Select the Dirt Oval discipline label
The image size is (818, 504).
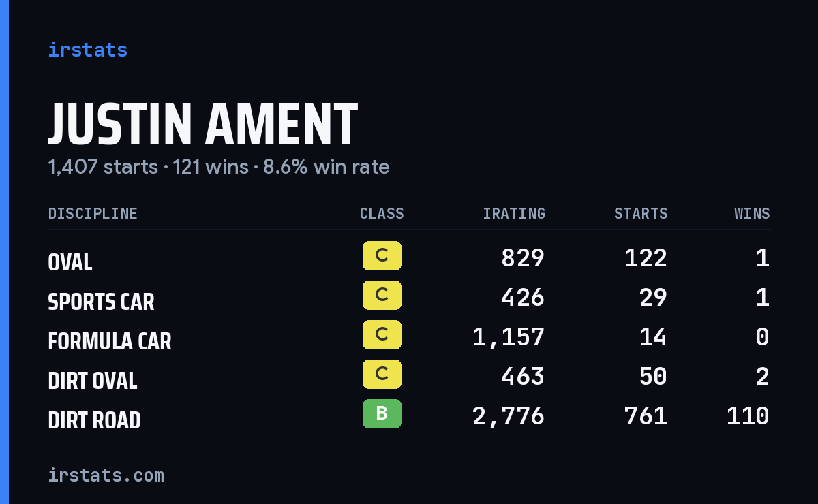[93, 381]
